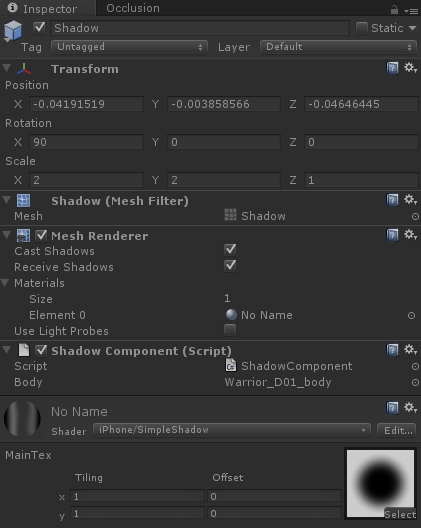This screenshot has height=528, width=421.
Task: Click the shader Edit... button
Action: 397,430
